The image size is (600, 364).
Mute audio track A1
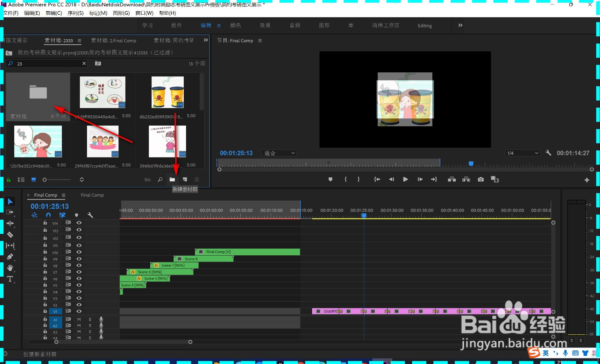79,319
